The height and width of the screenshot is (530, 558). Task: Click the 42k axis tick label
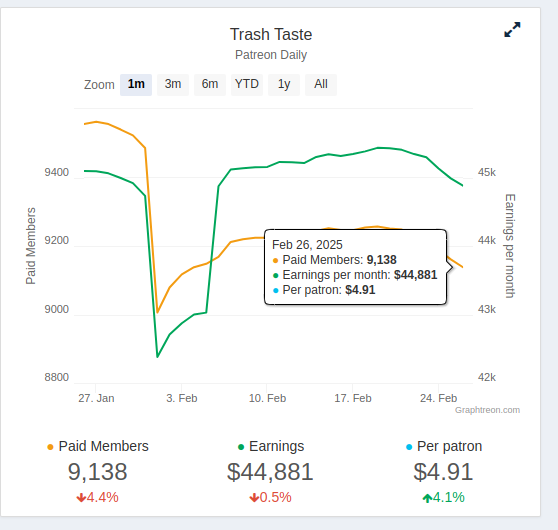[487, 377]
